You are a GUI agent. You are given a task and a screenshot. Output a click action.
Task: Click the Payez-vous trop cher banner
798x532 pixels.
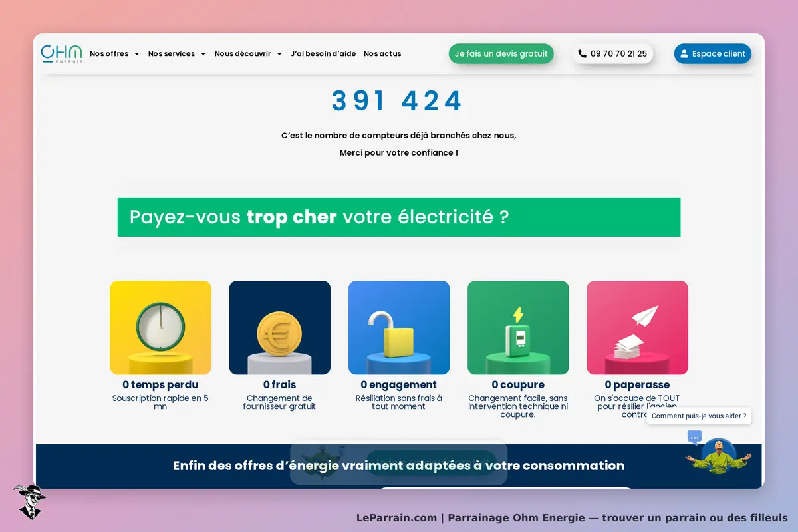399,217
